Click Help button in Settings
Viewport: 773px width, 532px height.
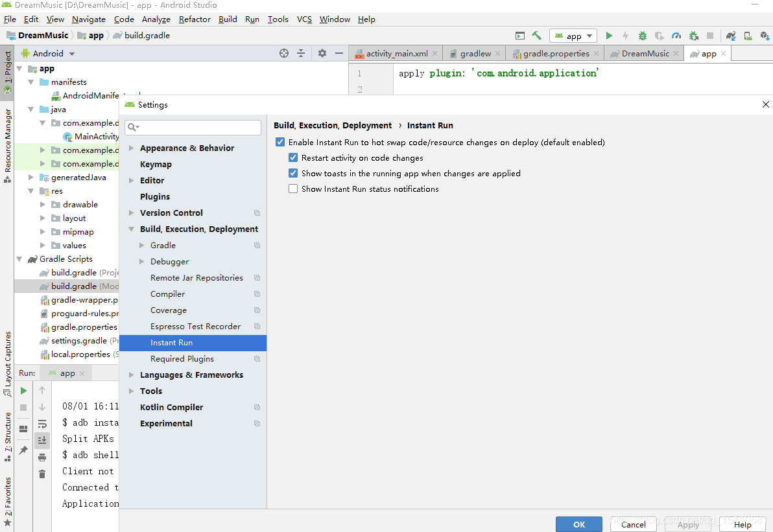[x=743, y=524]
